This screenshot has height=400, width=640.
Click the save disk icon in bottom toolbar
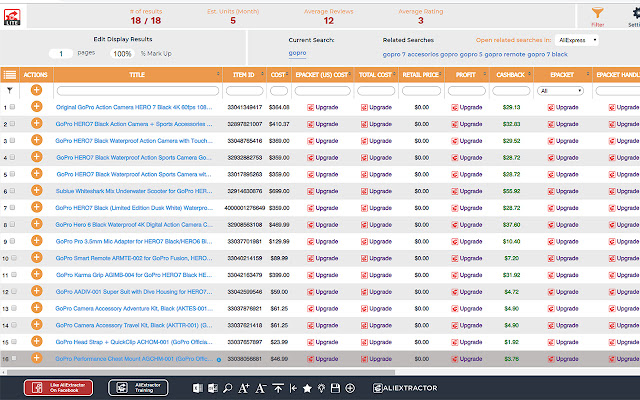(x=335, y=387)
